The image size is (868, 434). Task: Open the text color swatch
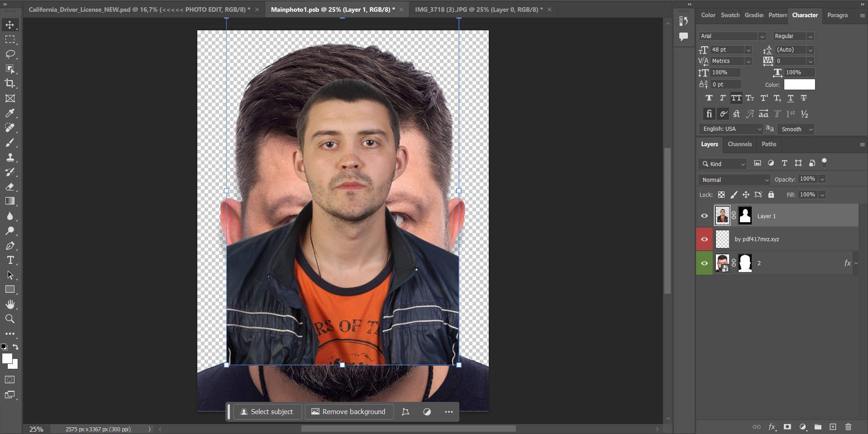(x=799, y=85)
